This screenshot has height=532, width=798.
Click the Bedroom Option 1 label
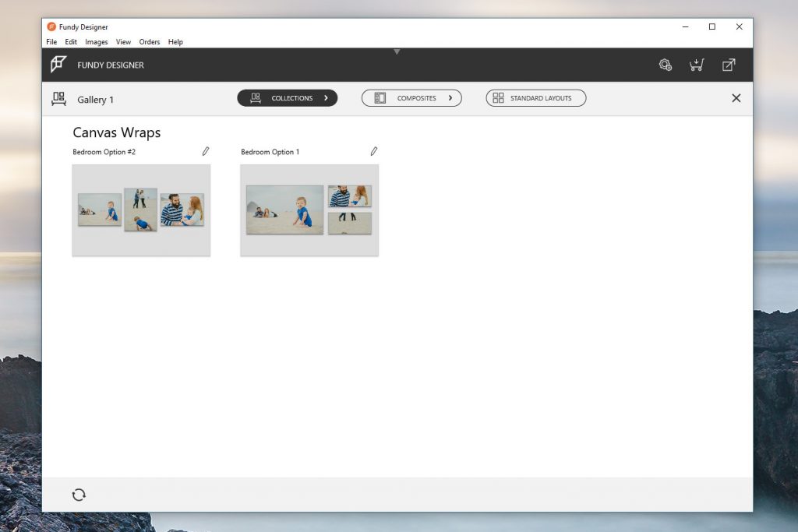tap(270, 152)
